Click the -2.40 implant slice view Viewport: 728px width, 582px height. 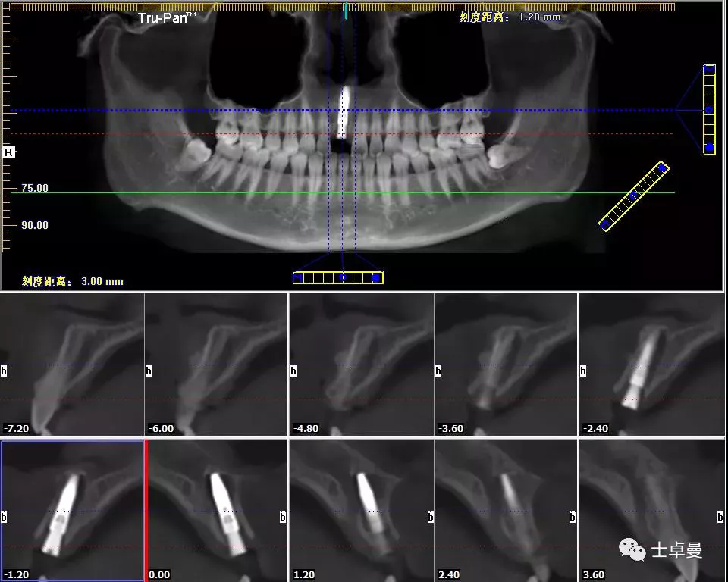pos(651,364)
